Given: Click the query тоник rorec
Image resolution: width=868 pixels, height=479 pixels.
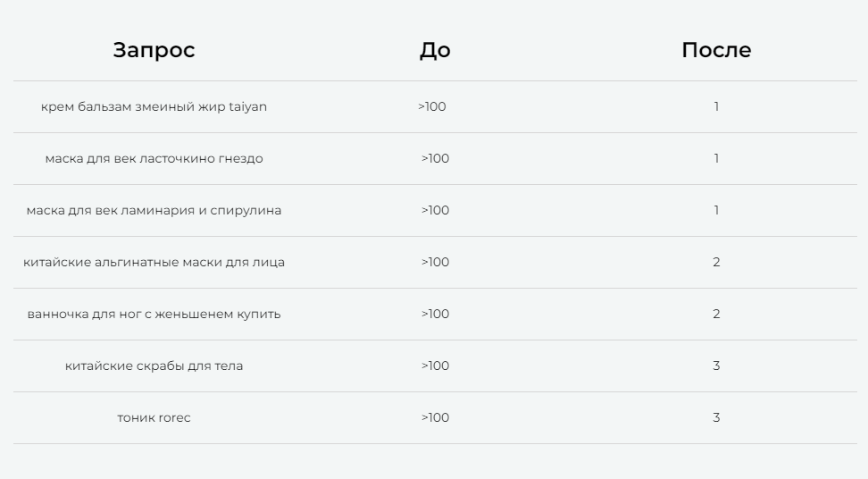Looking at the screenshot, I should point(154,417).
